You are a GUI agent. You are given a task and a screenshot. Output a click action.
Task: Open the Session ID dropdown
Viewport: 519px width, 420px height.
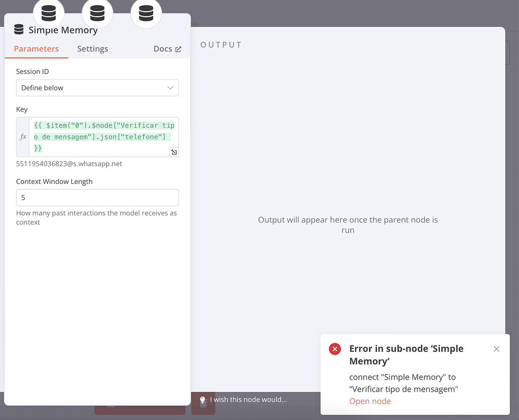[97, 87]
